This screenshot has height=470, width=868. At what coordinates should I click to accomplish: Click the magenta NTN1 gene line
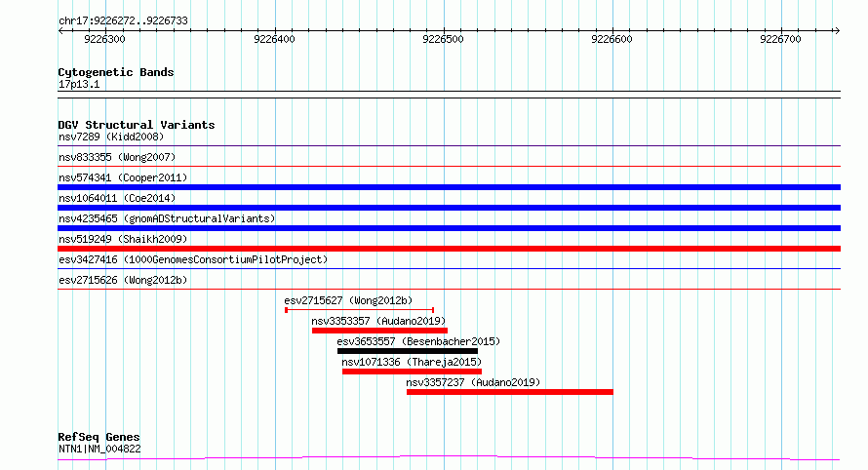pos(449,458)
